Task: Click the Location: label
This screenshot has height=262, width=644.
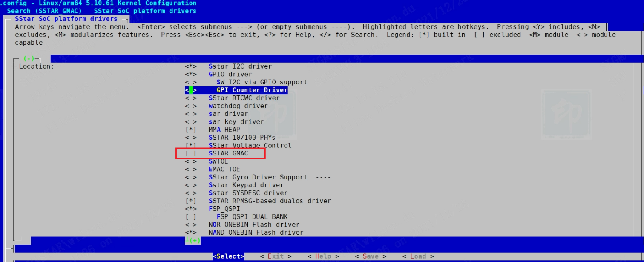Action: point(37,66)
